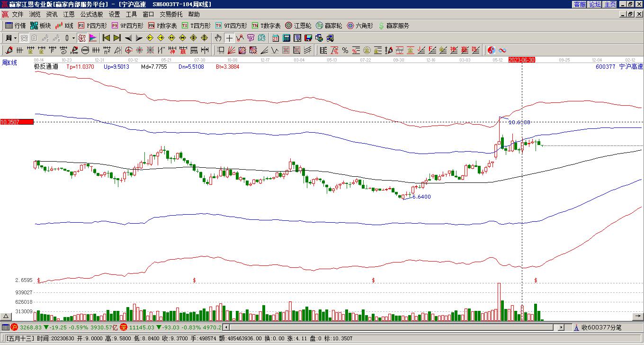The height and width of the screenshot is (345, 644).
Task: Click the 客服 button in title bar
Action: pyautogui.click(x=580, y=4)
